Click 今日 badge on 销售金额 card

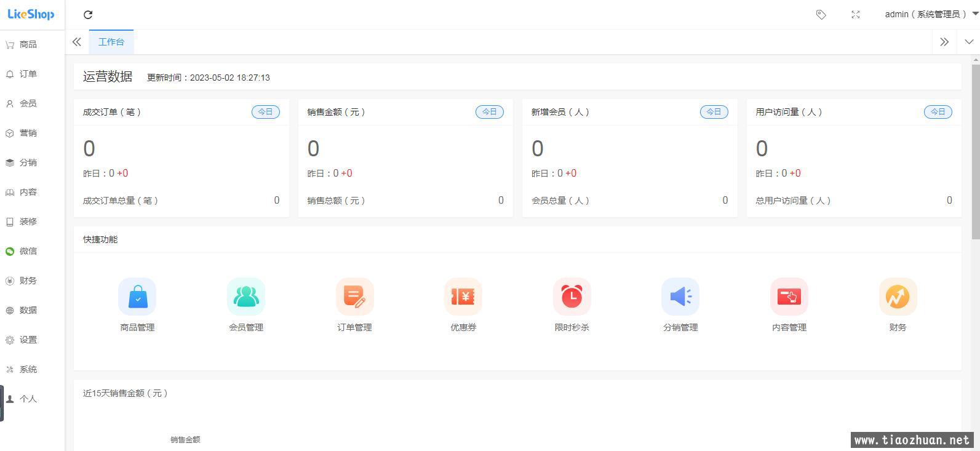(x=490, y=112)
